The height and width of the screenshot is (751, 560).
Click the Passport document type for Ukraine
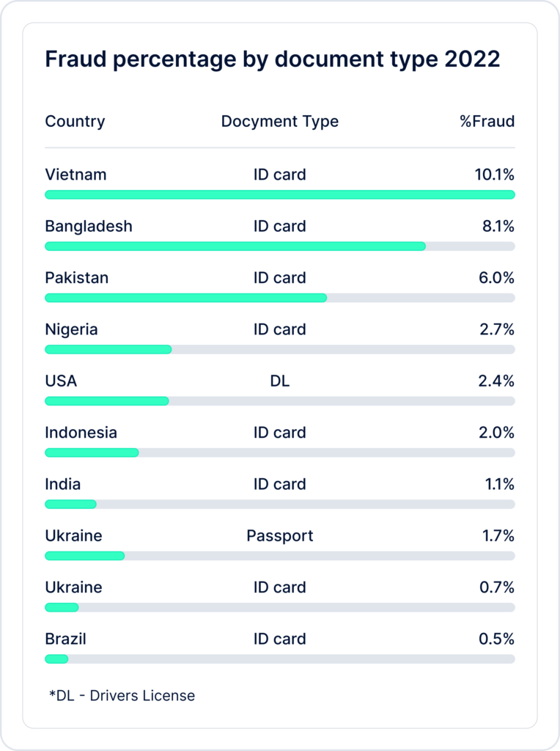[279, 536]
